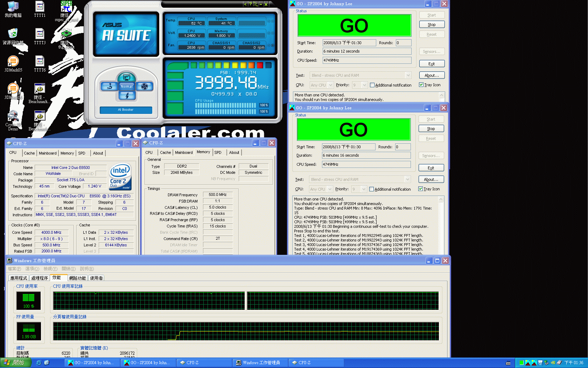Viewport: 588px width, 368px height.
Task: Toggle Additional notification in lower SP2004 window
Action: pyautogui.click(x=371, y=189)
